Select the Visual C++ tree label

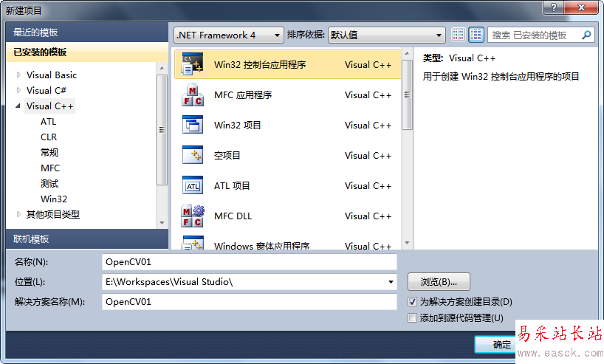pos(49,106)
